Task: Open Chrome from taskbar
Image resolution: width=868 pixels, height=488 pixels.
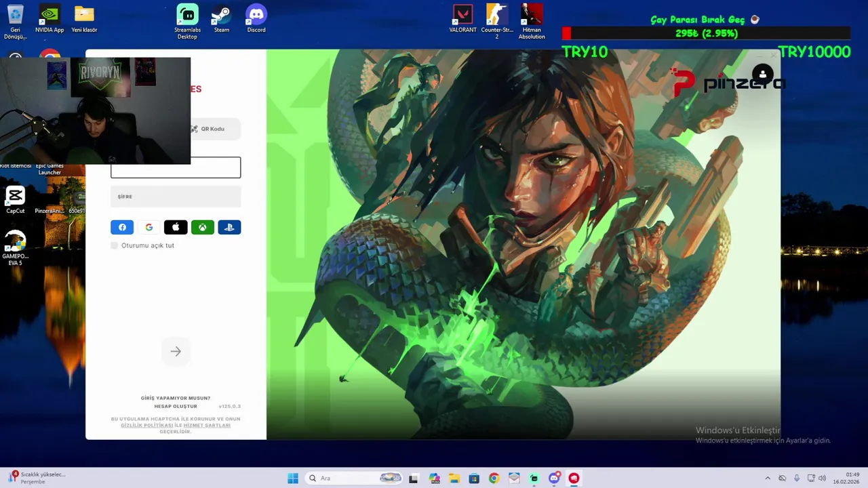Action: coord(494,479)
